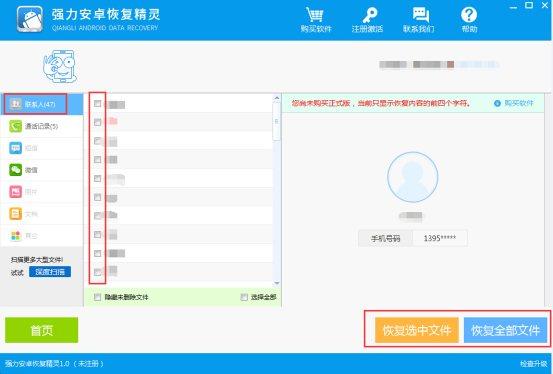Open the 帮助 question mark icon
Viewport: 553px width, 374px height.
(469, 15)
